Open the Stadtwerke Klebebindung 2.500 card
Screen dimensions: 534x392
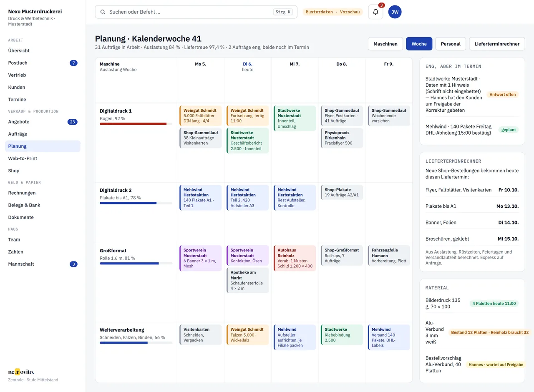coord(342,335)
